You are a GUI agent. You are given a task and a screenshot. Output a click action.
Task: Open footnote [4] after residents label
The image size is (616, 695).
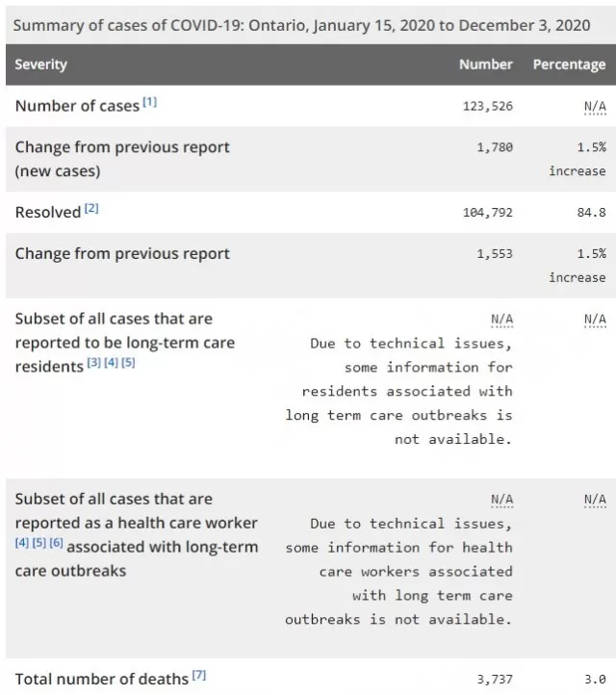pos(112,363)
